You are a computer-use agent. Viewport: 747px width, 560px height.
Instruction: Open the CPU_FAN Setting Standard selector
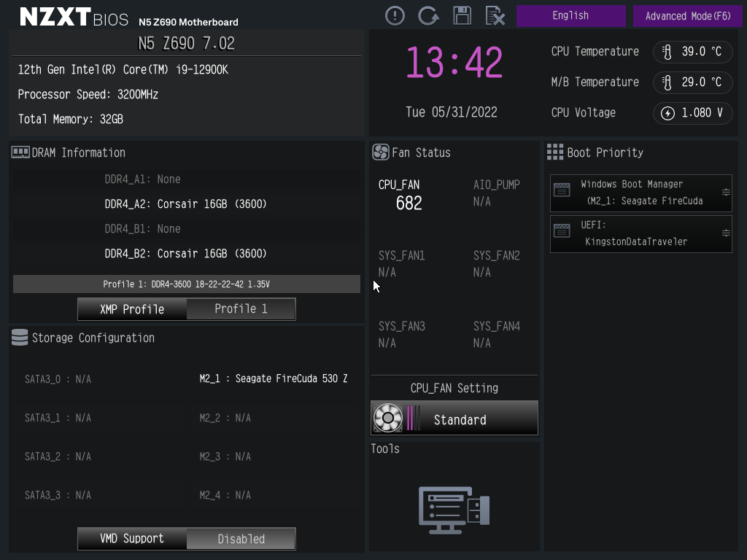point(454,418)
